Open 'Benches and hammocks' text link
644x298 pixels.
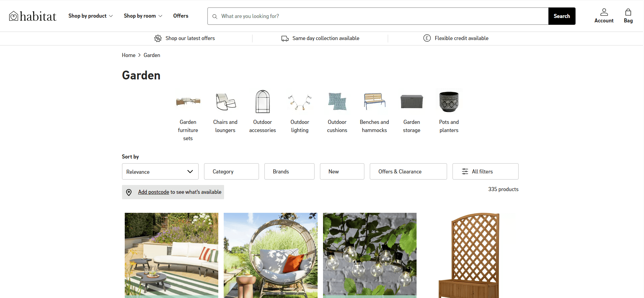click(x=375, y=126)
